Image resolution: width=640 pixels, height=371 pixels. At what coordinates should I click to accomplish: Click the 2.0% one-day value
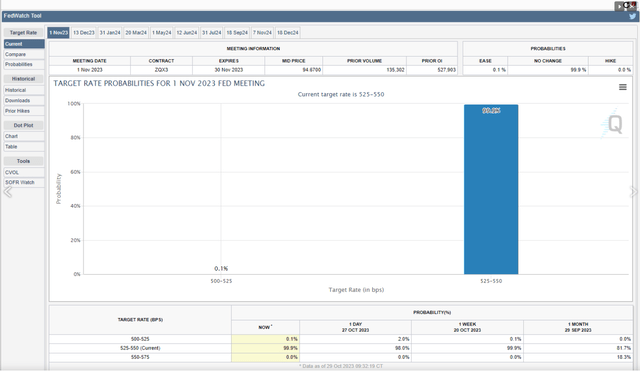[403, 339]
